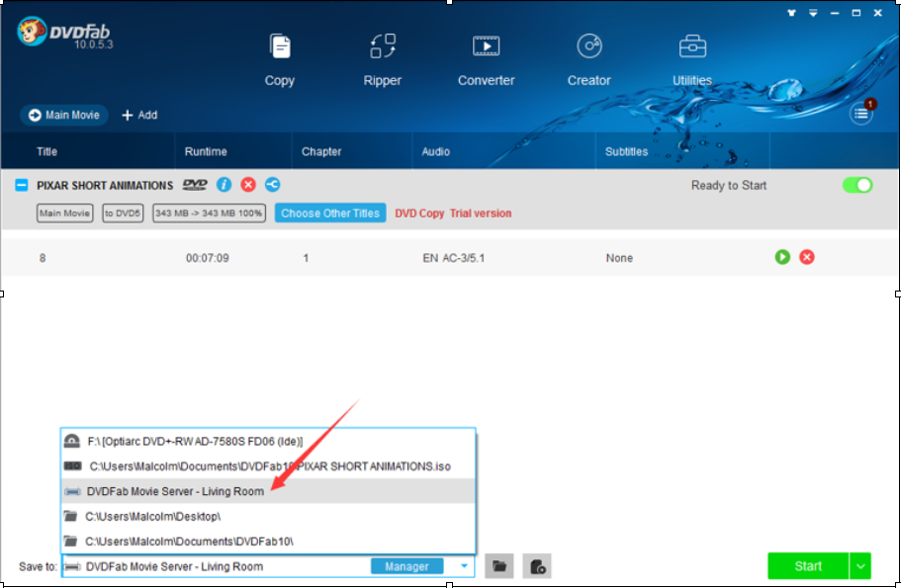
Task: Toggle the Ready to Start switch off
Action: (x=857, y=185)
